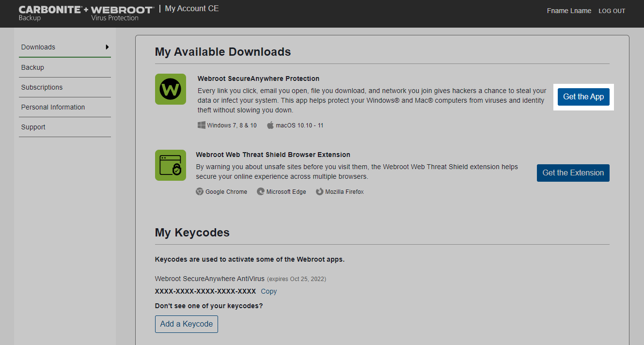Log out of the account
The width and height of the screenshot is (644, 345).
pyautogui.click(x=612, y=11)
